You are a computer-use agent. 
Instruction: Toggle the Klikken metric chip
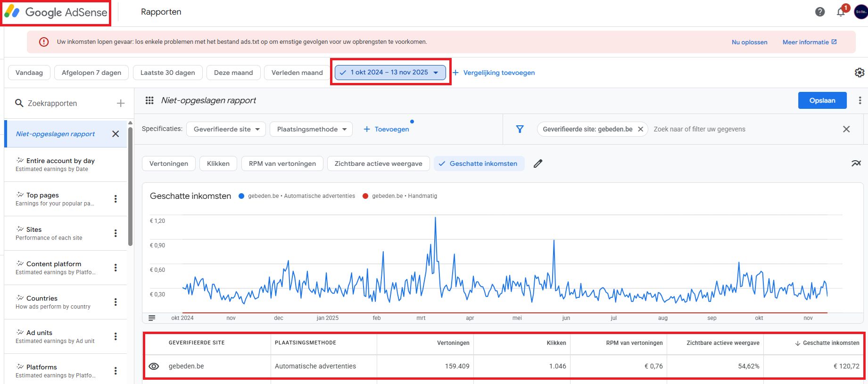pos(218,163)
